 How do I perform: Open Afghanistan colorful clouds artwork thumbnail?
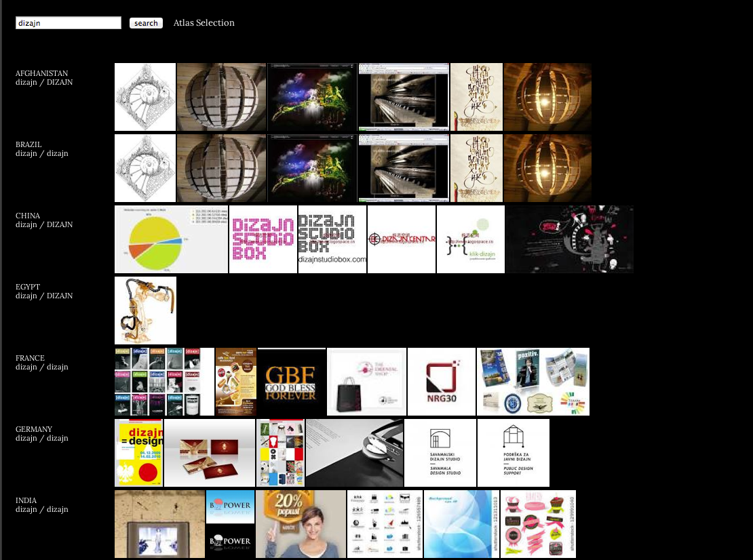[312, 97]
